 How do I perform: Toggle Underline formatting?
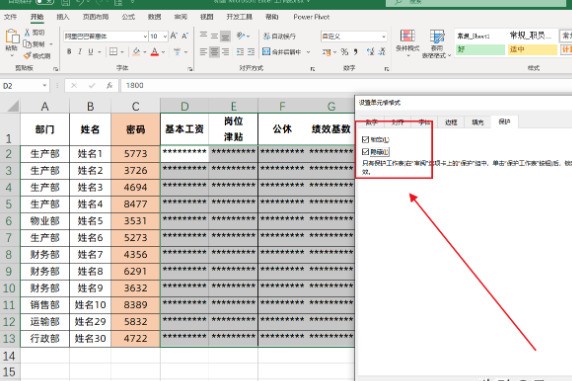[90, 52]
